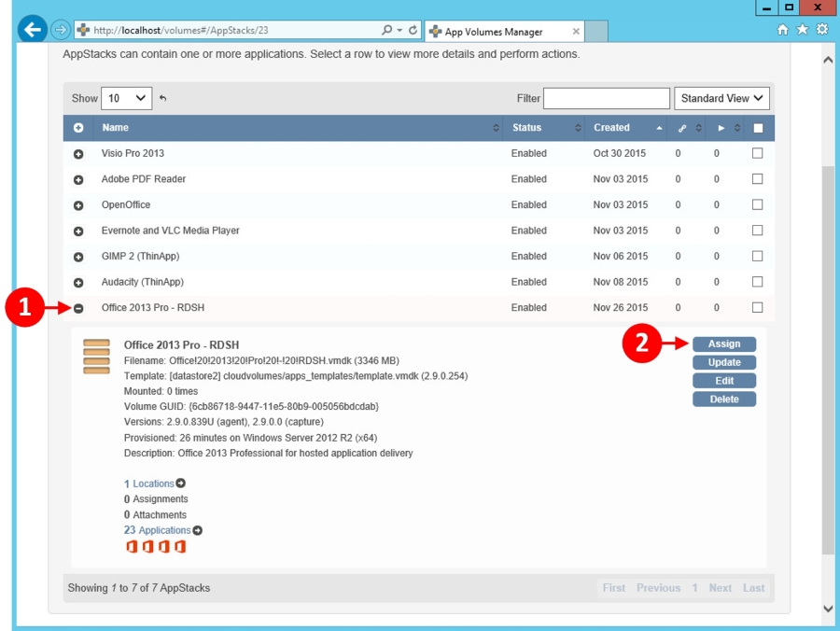
Task: Collapse the Office 2013 Pro - RDSH row
Action: tap(78, 309)
